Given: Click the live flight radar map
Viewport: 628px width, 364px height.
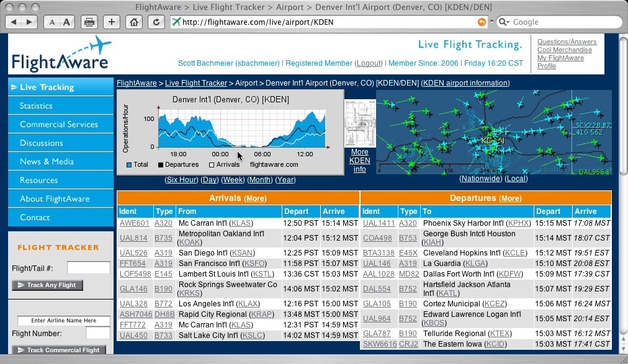Looking at the screenshot, I should click(494, 132).
